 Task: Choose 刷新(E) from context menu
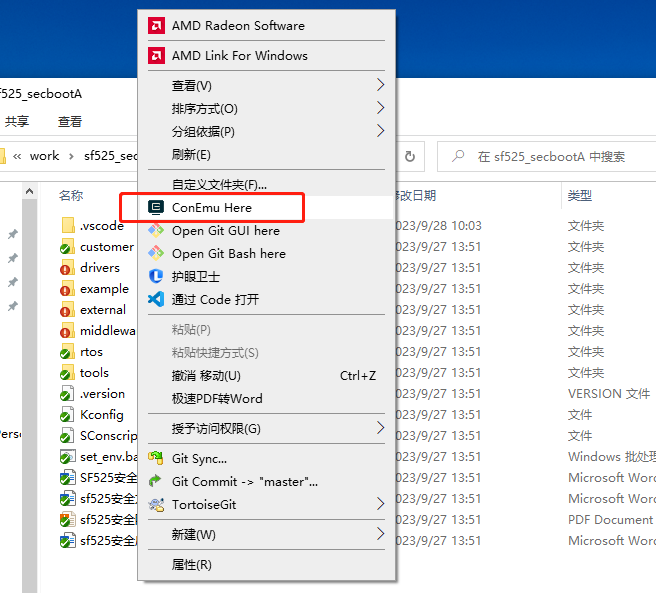tap(191, 154)
